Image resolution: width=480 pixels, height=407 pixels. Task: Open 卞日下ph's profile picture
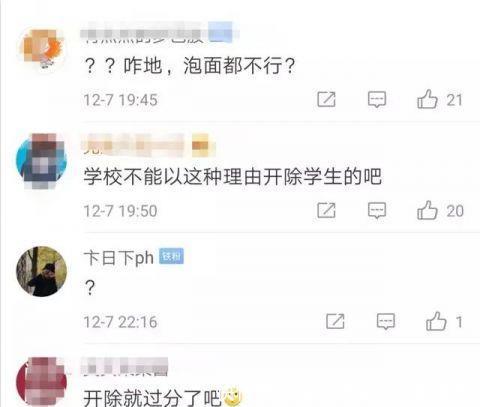(x=41, y=271)
